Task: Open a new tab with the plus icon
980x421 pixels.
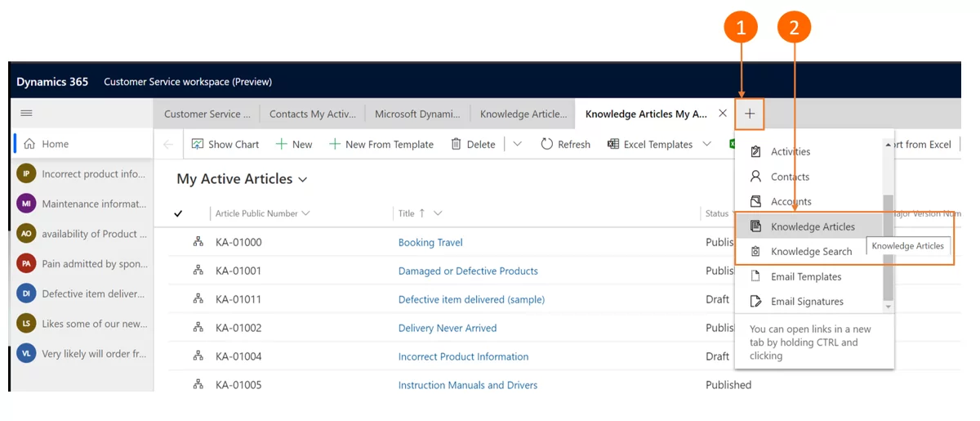Action: (750, 114)
